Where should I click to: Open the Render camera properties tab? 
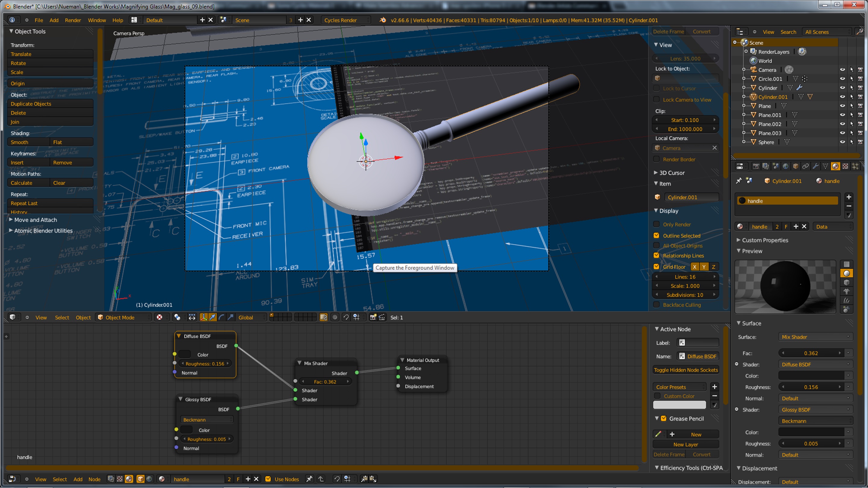pyautogui.click(x=756, y=166)
